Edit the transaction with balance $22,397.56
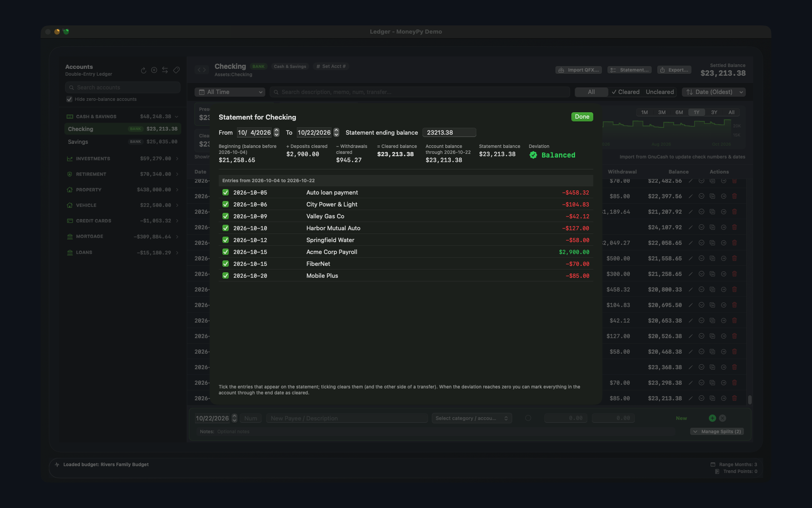 (x=691, y=196)
